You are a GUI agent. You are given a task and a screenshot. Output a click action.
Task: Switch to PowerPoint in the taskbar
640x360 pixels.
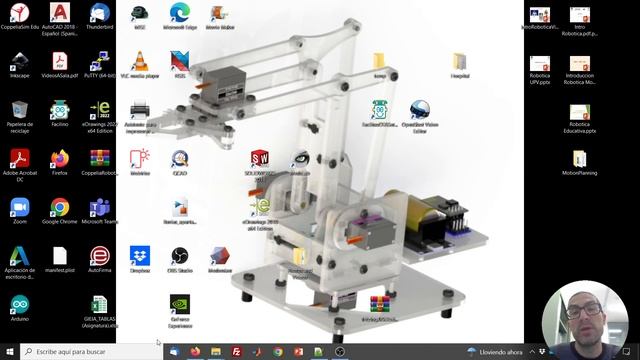[x=298, y=351]
